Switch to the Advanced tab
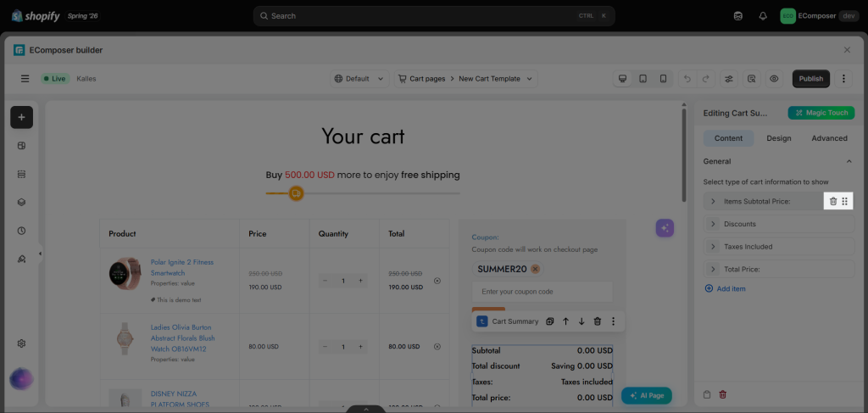The width and height of the screenshot is (868, 413). pyautogui.click(x=829, y=138)
